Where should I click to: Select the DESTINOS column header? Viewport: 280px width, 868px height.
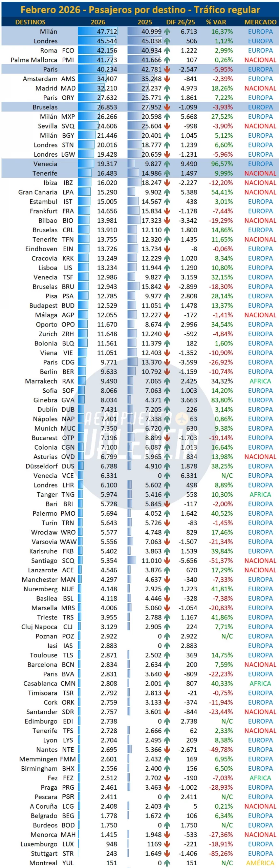click(30, 22)
